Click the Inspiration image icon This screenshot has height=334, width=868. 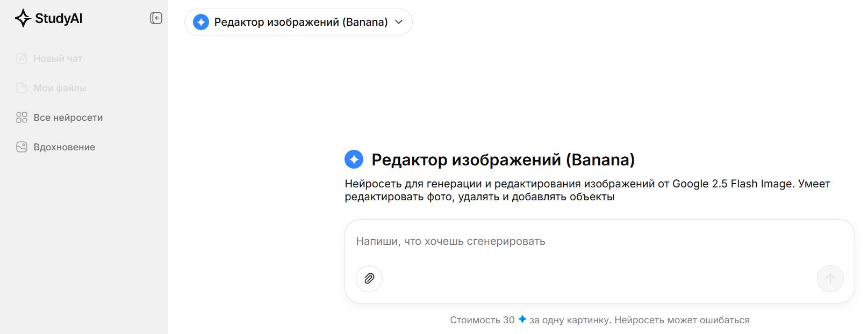click(21, 147)
